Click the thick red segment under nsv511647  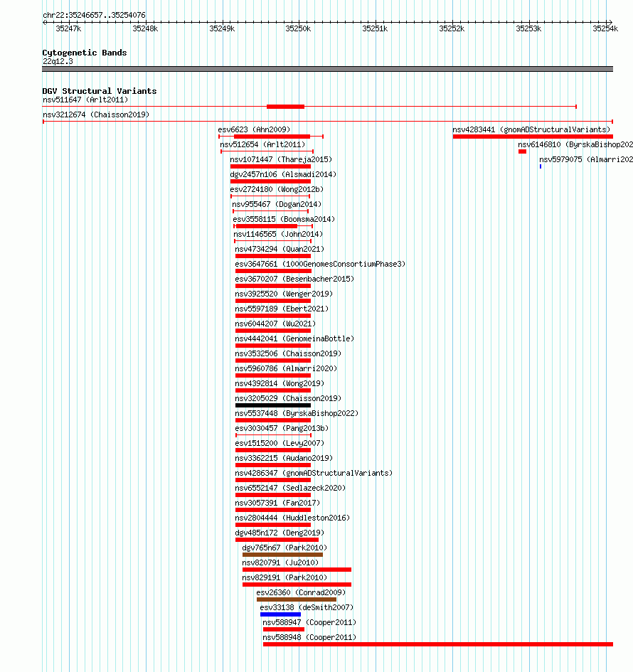[x=285, y=107]
